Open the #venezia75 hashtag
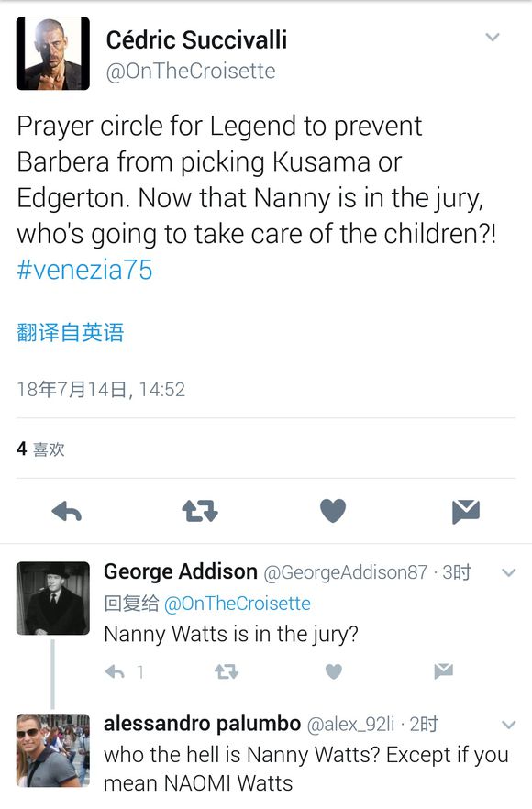 click(84, 270)
